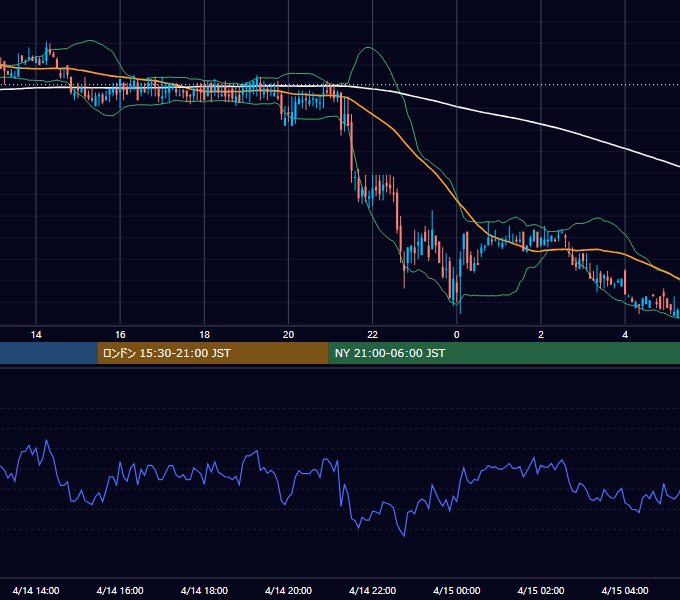The image size is (680, 600).
Task: Click the 4/15 04:00 date label
Action: [625, 590]
